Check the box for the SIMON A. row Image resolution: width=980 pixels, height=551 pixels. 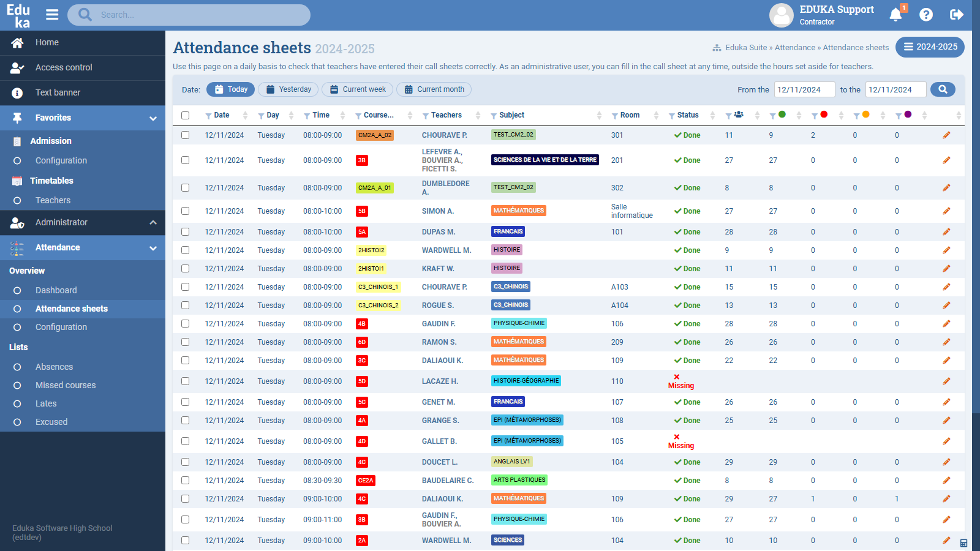point(186,211)
